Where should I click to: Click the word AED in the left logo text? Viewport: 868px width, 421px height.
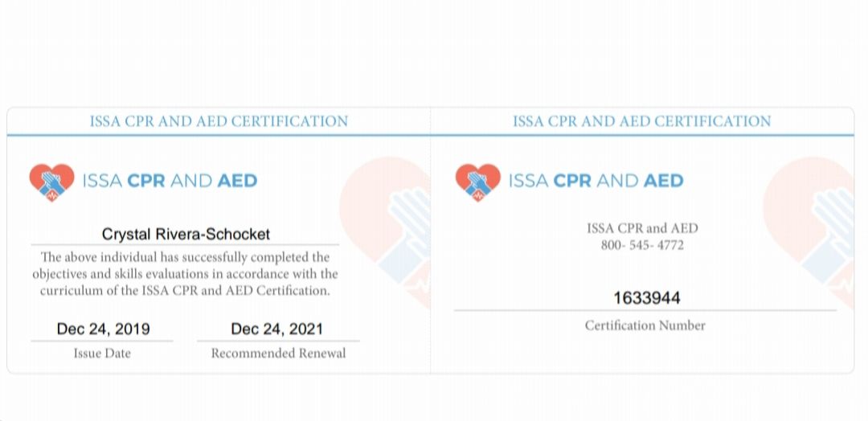click(x=237, y=181)
